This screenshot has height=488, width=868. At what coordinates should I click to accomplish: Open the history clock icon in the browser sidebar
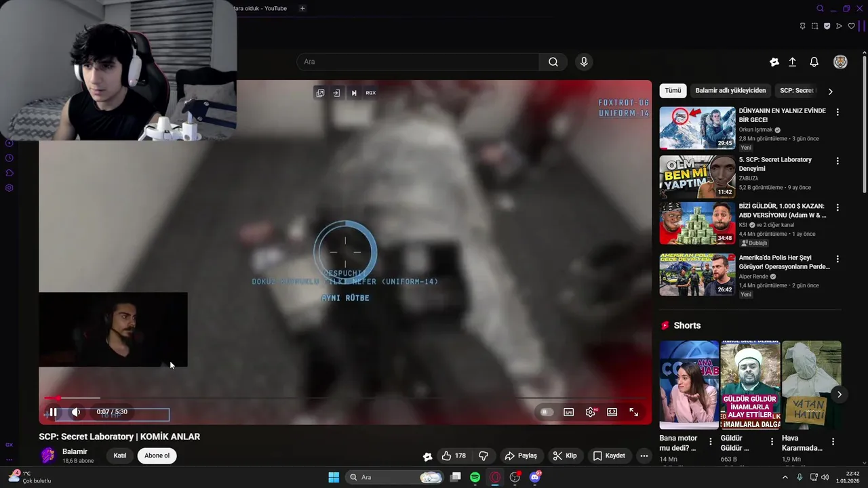point(9,158)
